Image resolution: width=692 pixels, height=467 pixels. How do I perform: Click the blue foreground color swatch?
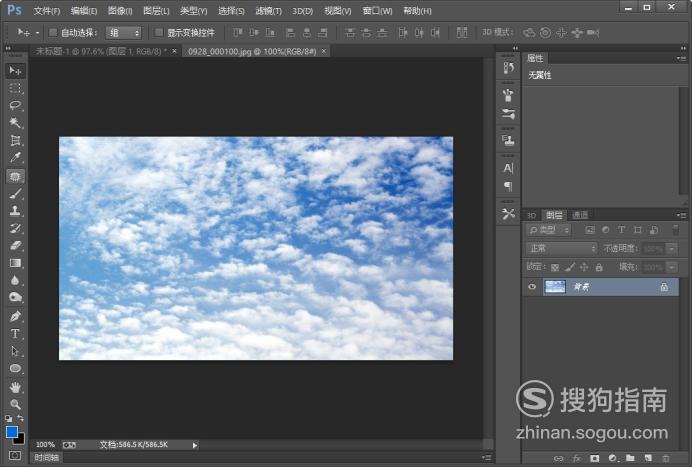tap(12, 432)
